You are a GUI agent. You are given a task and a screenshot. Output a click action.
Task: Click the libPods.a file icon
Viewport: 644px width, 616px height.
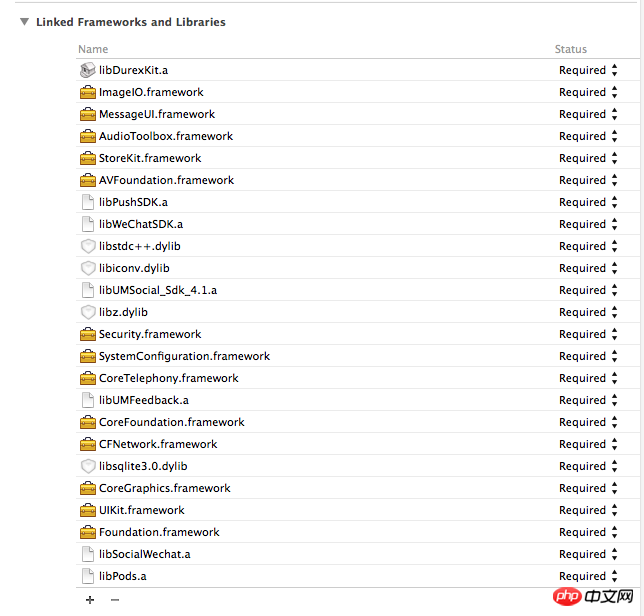pos(87,576)
